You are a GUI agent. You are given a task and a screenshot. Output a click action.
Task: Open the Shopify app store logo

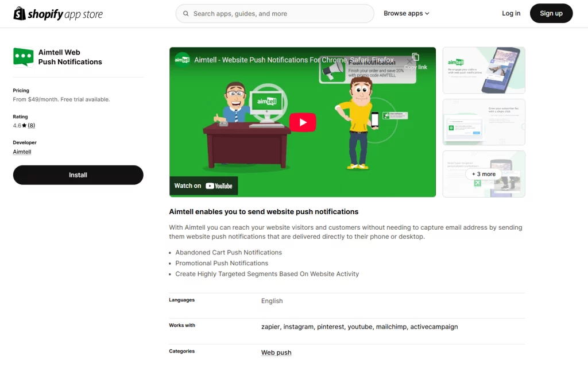click(x=58, y=14)
